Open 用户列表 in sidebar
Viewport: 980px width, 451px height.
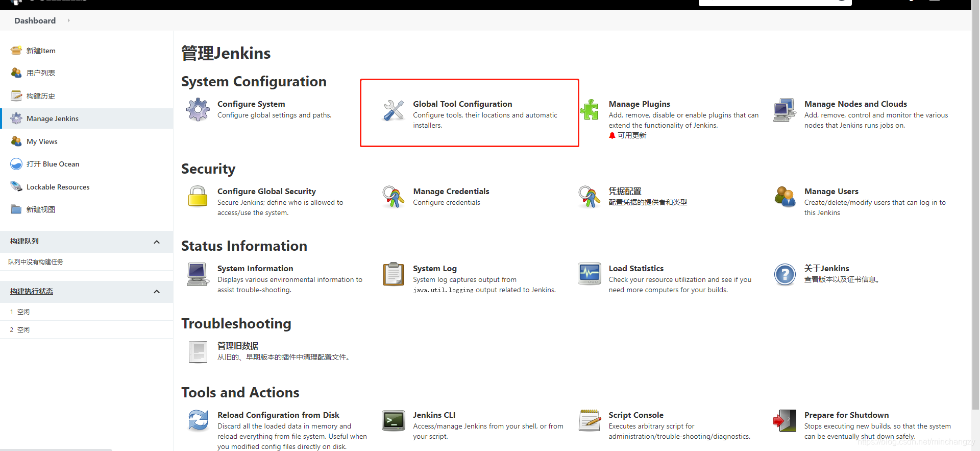pyautogui.click(x=41, y=73)
